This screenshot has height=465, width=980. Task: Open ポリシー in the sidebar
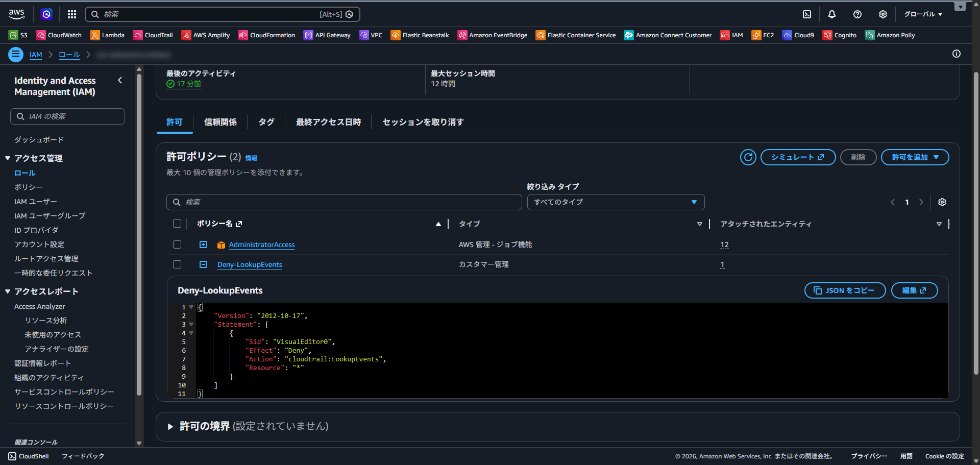click(x=29, y=187)
